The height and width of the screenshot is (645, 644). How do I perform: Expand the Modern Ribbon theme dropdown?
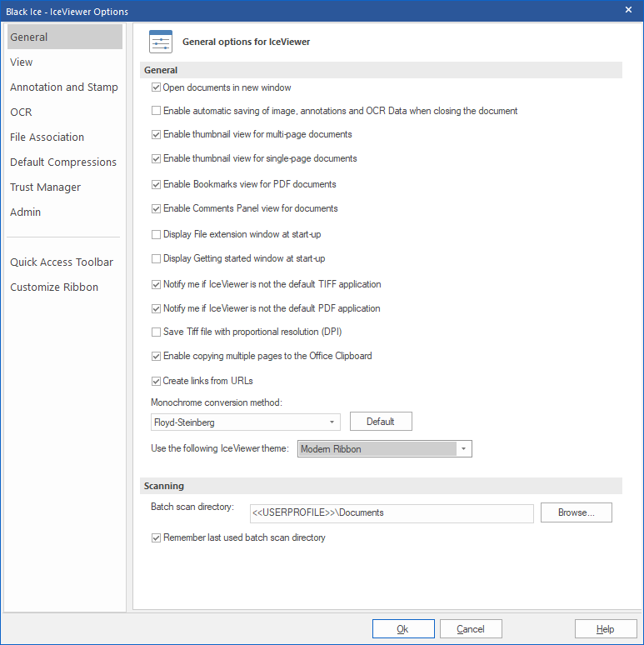tap(385, 449)
